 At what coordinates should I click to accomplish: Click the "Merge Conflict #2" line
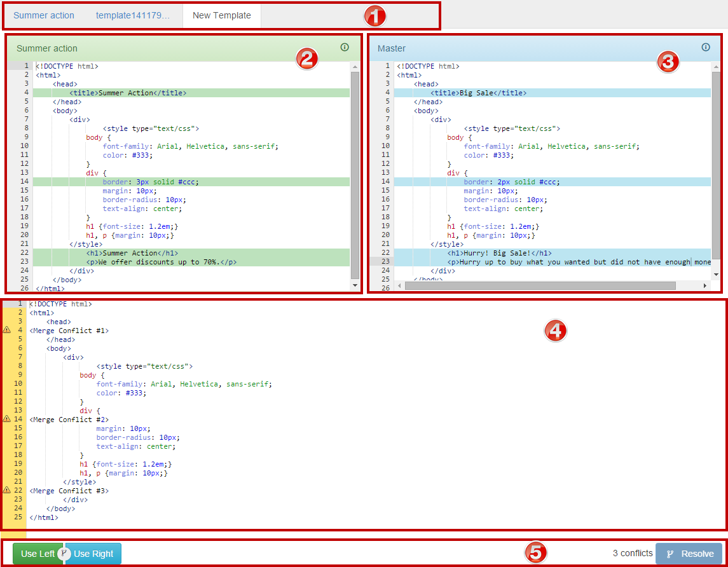[x=69, y=420]
